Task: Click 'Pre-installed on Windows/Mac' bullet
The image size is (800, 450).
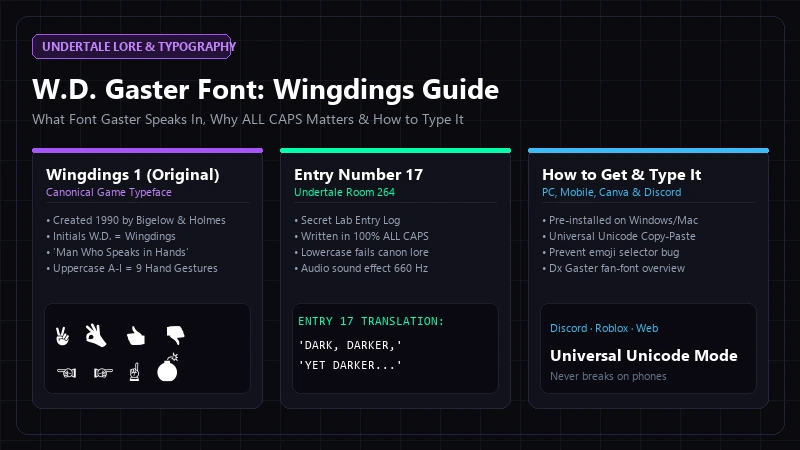Action: (620, 220)
